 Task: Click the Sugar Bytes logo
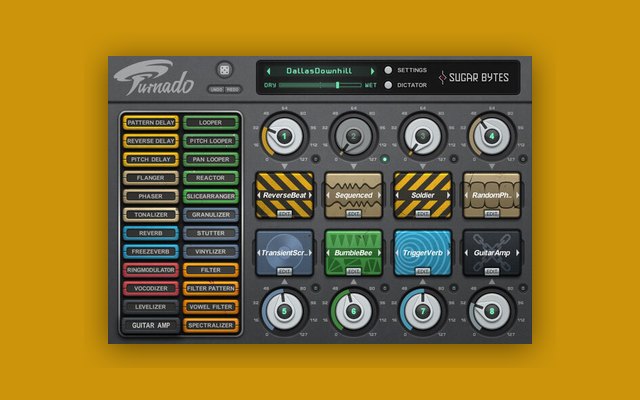(473, 78)
